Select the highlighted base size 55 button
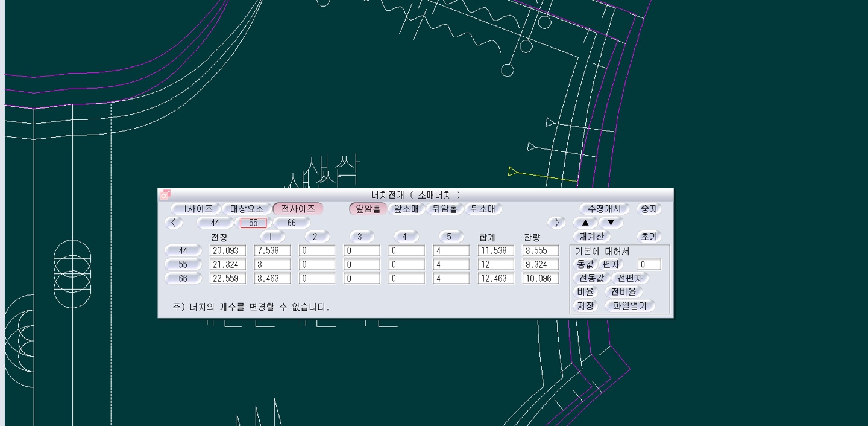868x426 pixels. [253, 223]
